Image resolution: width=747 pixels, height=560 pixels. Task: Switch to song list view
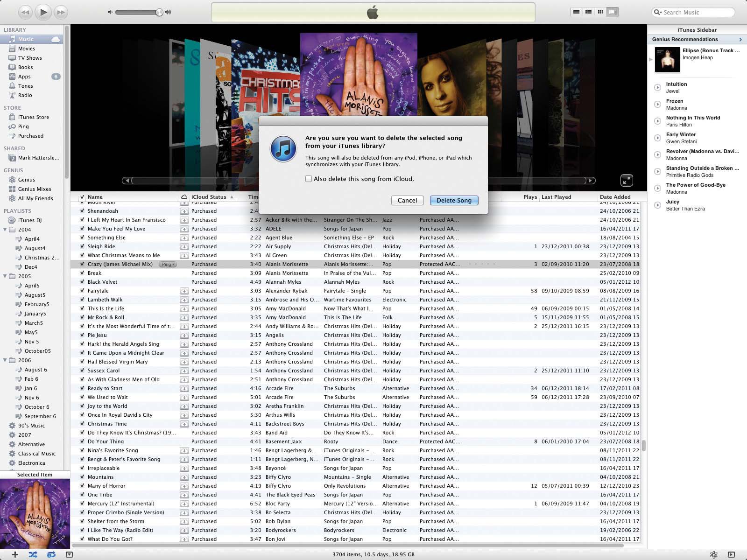click(x=577, y=12)
